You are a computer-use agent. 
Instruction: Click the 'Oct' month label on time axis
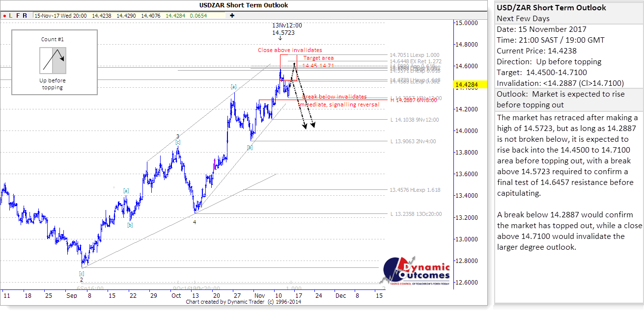coord(176,296)
